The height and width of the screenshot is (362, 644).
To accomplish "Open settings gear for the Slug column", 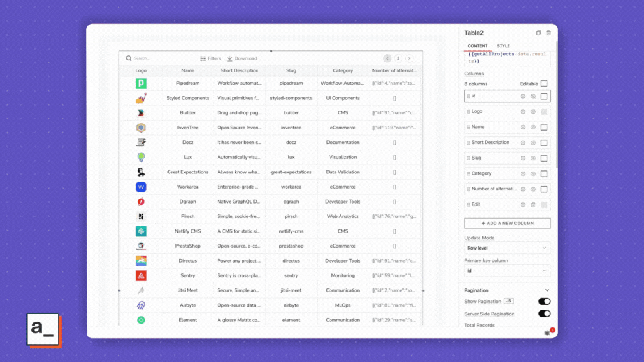I will click(523, 158).
